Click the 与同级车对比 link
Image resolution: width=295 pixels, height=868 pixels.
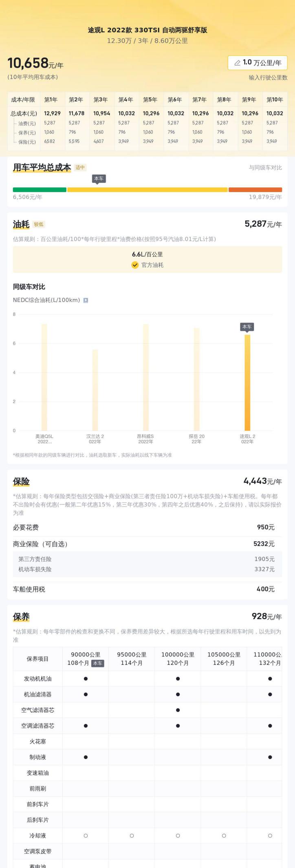265,168
